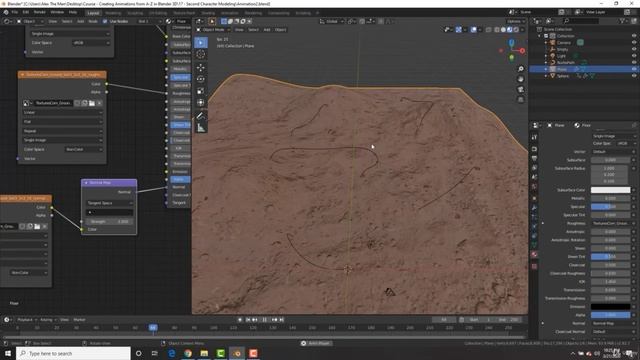Screen dimensions: 640x360
Task: Hide the Camera object in outliner
Action: [634, 42]
